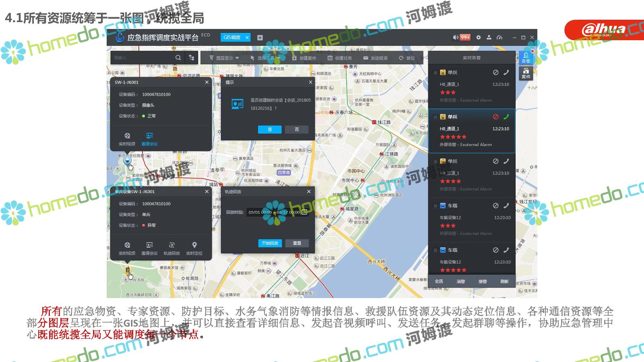Answer the highlighted alarm with the green phone icon
This screenshot has width=644, height=362.
506,117
